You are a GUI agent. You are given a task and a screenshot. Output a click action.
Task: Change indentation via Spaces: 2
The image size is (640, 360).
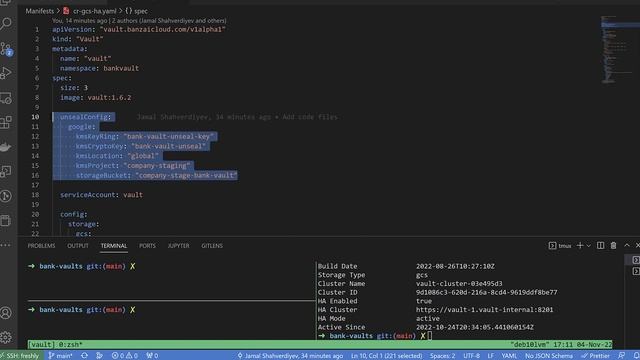click(442, 356)
